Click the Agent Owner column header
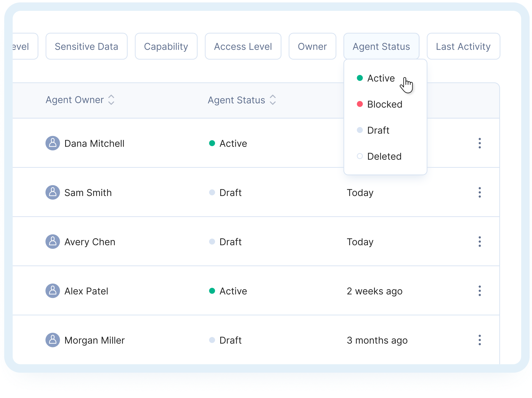The height and width of the screenshot is (398, 532). click(x=75, y=100)
